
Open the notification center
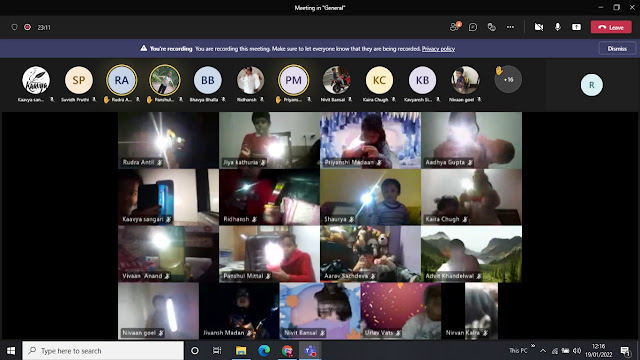coord(625,351)
